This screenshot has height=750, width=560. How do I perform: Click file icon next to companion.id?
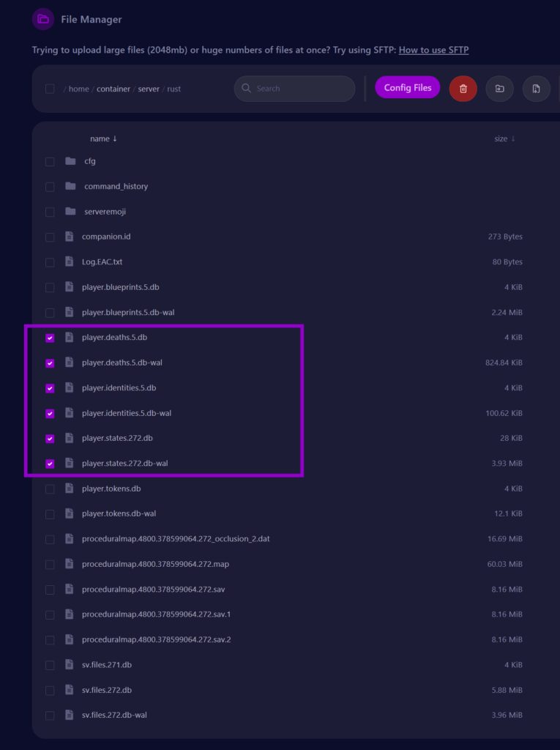click(70, 237)
